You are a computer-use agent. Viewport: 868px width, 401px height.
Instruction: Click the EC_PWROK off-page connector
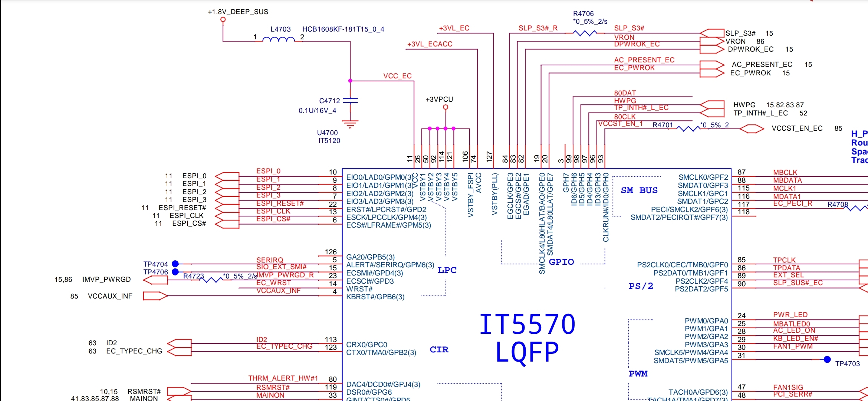tap(712, 73)
